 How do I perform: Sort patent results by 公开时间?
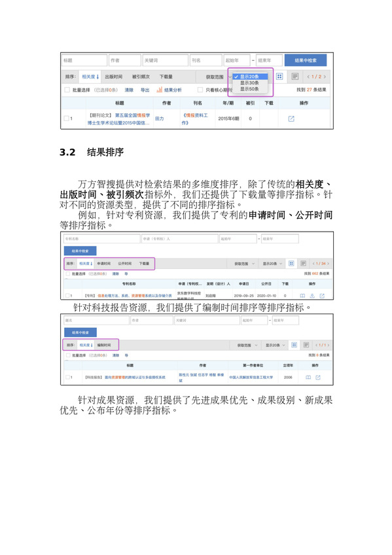[x=124, y=263]
